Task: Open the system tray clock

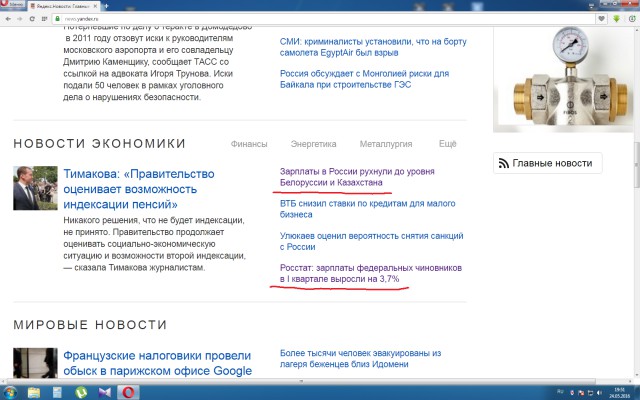Action: (x=620, y=393)
